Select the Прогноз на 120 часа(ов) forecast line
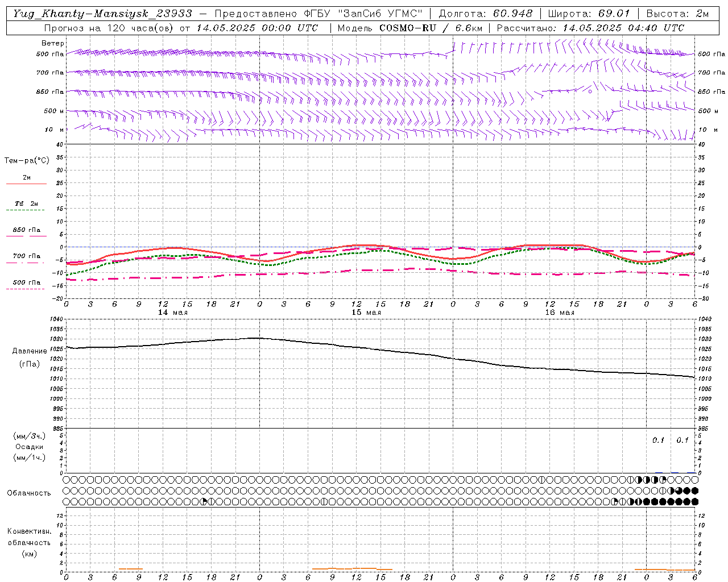This screenshot has height=582, width=728. pos(181,28)
